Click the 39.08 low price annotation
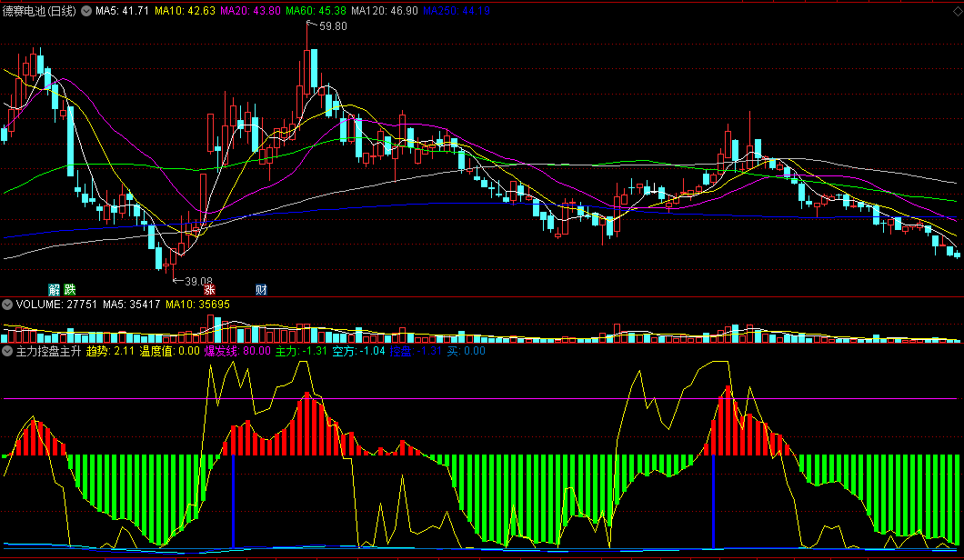The width and height of the screenshot is (964, 560). pos(198,282)
